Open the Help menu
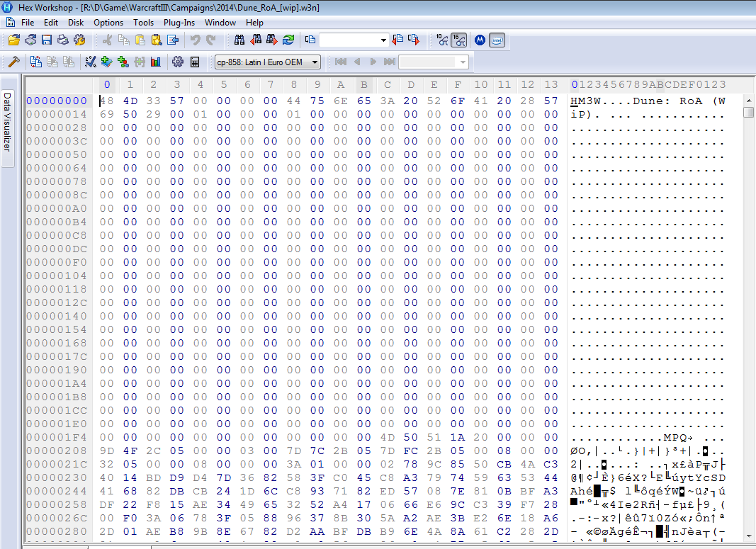 (x=254, y=23)
